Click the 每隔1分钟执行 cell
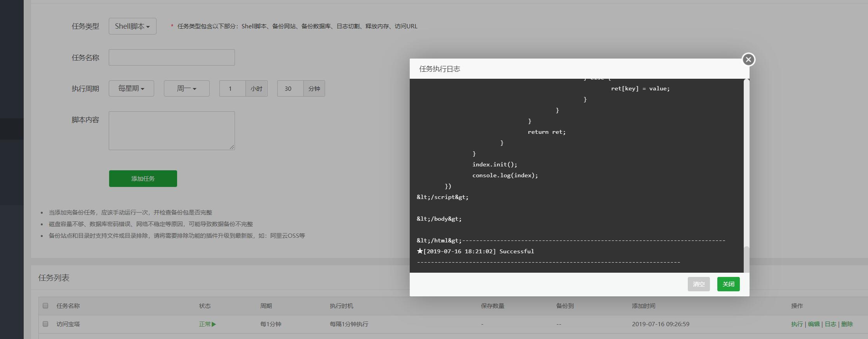Screen dimensions: 868x339 click(x=349, y=324)
